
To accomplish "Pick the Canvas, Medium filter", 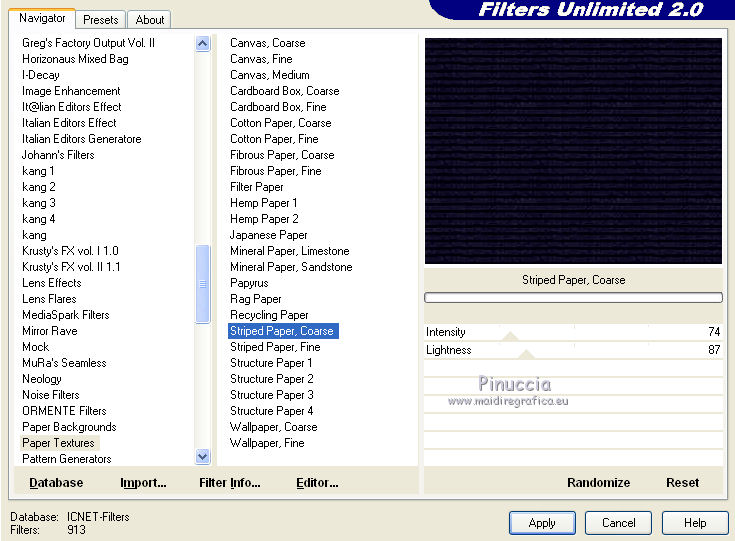I will click(270, 75).
